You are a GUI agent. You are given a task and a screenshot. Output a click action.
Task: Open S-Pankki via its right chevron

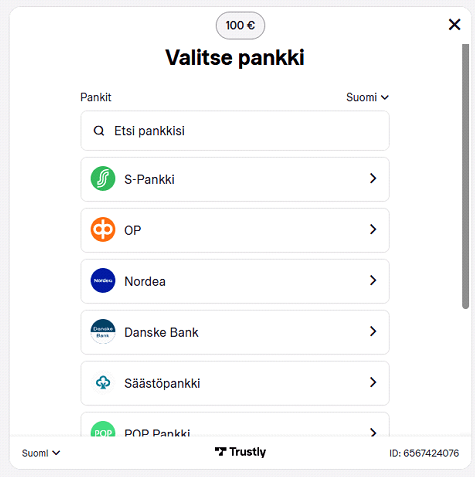click(x=373, y=178)
